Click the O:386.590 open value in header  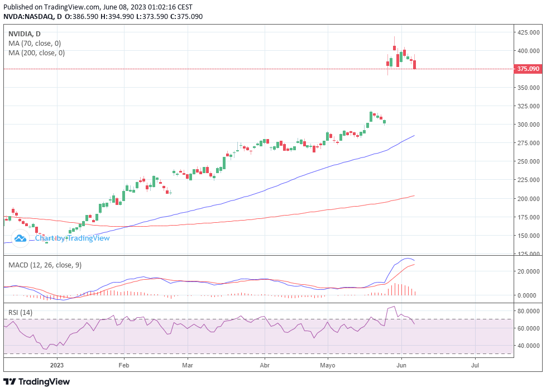tap(82, 16)
